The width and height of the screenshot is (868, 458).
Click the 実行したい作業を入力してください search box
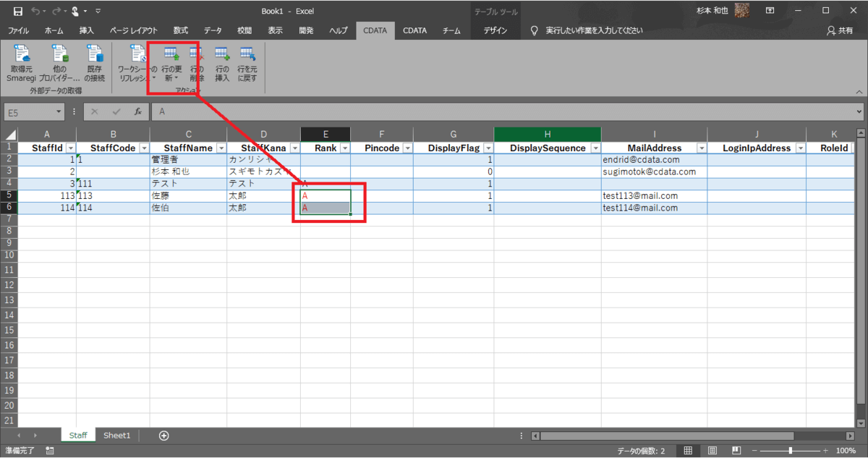(593, 30)
